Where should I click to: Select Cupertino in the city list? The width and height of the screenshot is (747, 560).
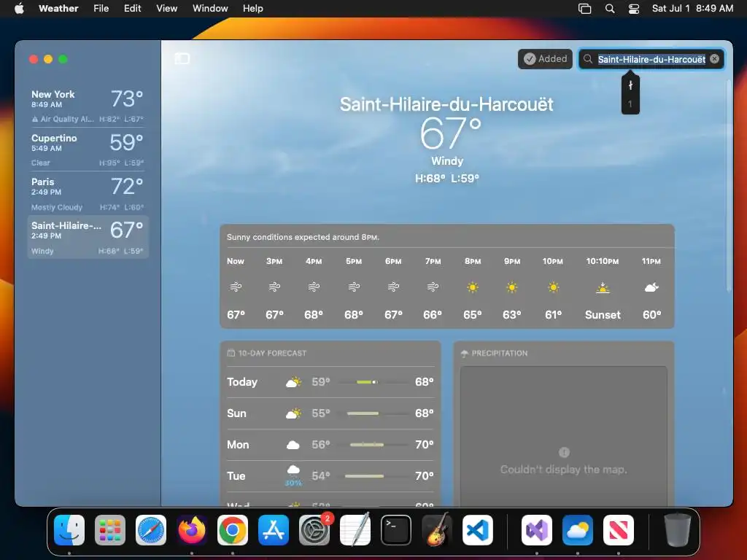point(88,149)
